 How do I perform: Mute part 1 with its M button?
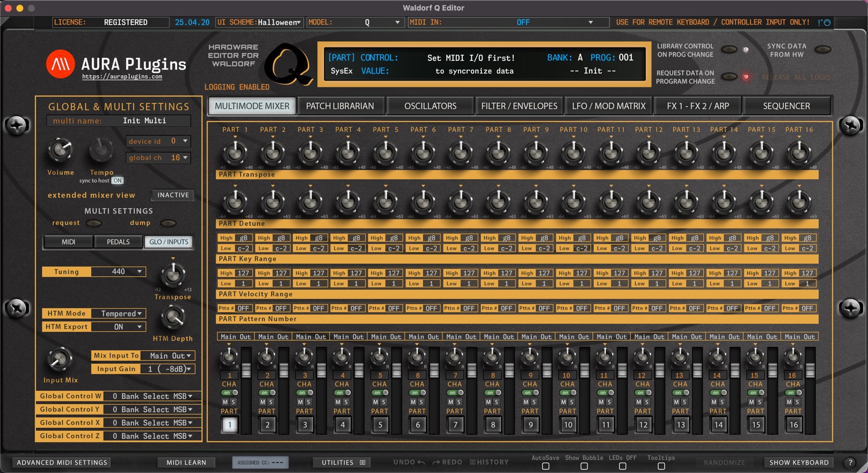[225, 402]
